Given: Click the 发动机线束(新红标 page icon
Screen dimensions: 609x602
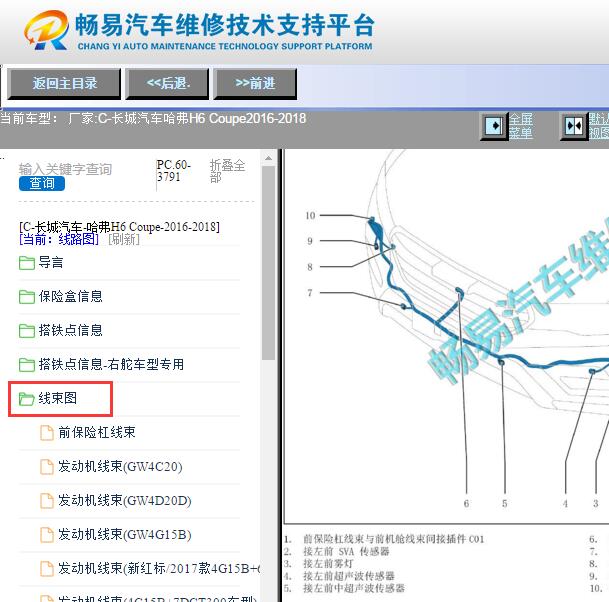Looking at the screenshot, I should (x=47, y=569).
